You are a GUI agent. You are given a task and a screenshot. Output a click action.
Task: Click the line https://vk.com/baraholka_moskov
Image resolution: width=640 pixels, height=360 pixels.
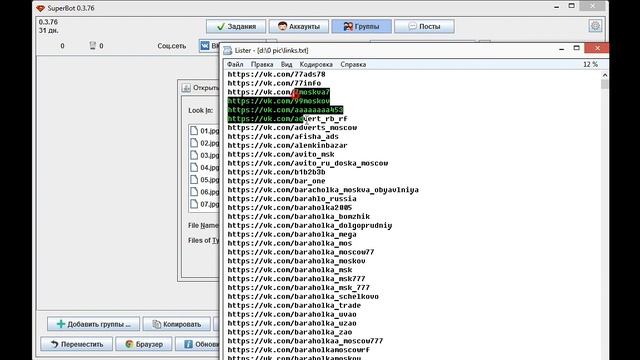(296, 261)
